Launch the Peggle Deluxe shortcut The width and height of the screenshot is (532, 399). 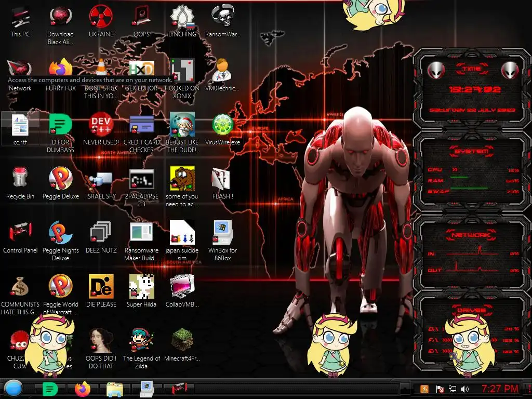point(60,183)
